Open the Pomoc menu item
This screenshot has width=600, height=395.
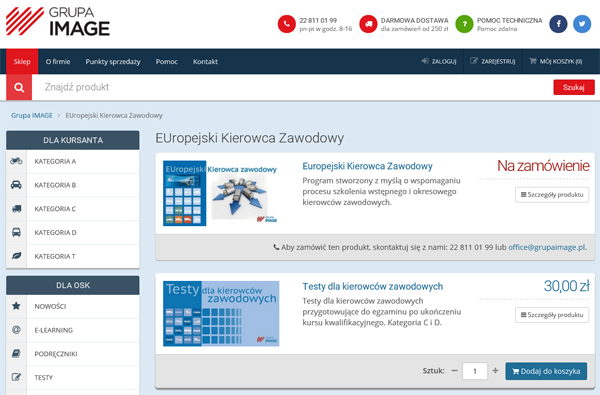[x=166, y=62]
